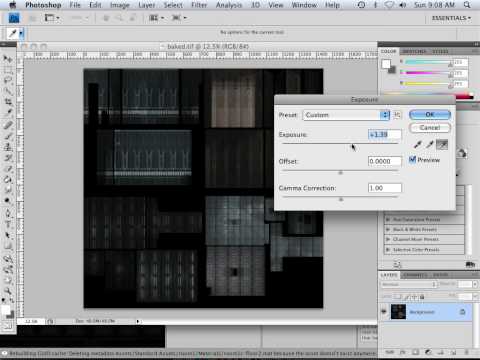Click the preset options icon beside Custom
This screenshot has width=480, height=360.
point(397,115)
